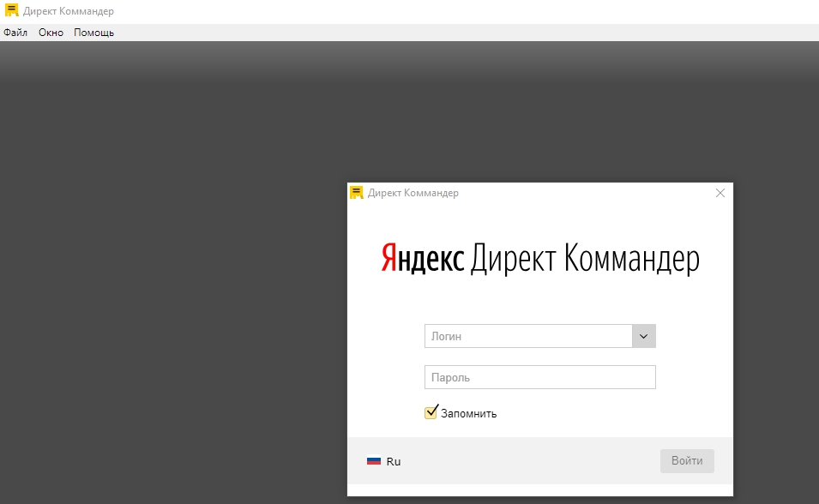
Task: Click the red Яндекс logo word
Action: tap(423, 258)
